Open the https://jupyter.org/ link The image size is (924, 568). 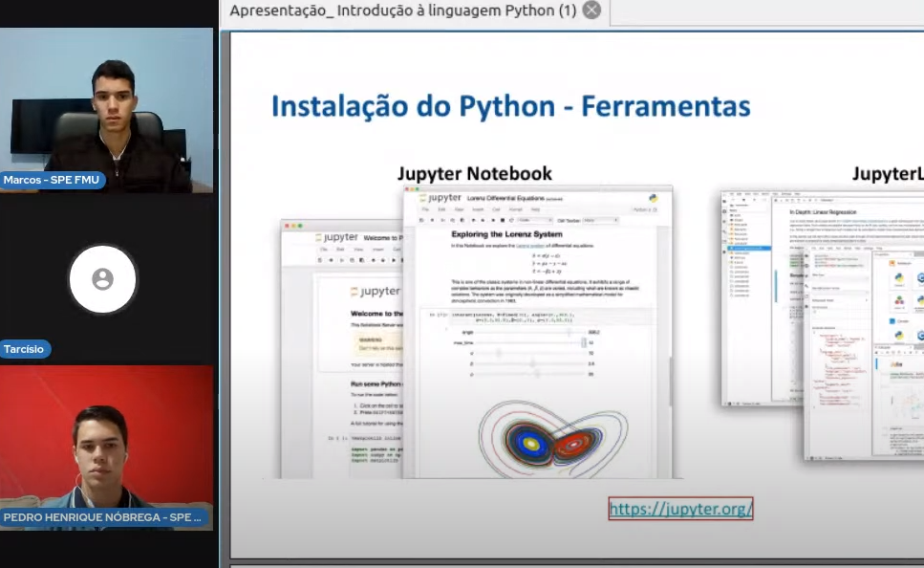click(680, 509)
